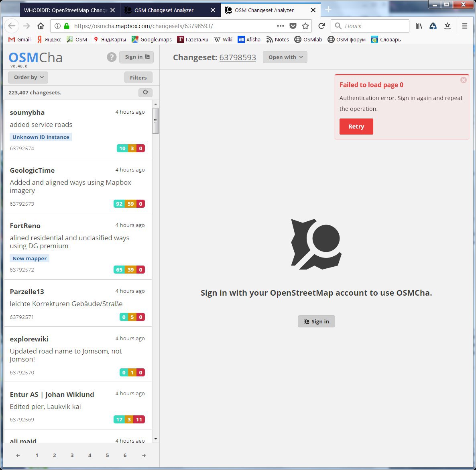Viewport: 476px width, 470px height.
Task: Open soumybha's changeset 63792574
Action: point(78,129)
